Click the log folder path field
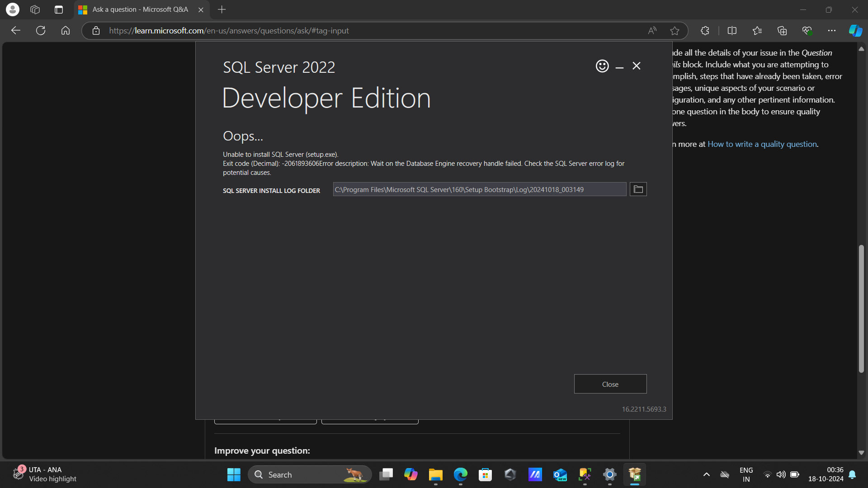 (480, 189)
